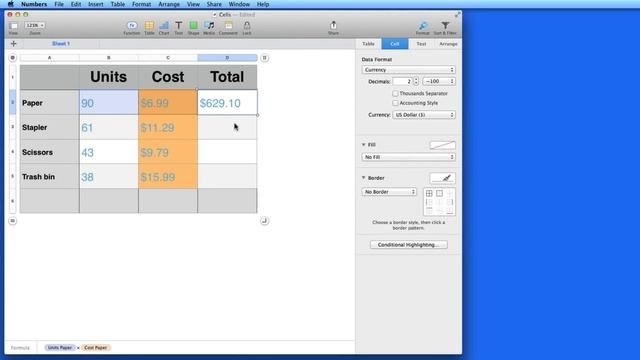Add a new sheet with the plus button
640x360 pixels.
[13, 44]
